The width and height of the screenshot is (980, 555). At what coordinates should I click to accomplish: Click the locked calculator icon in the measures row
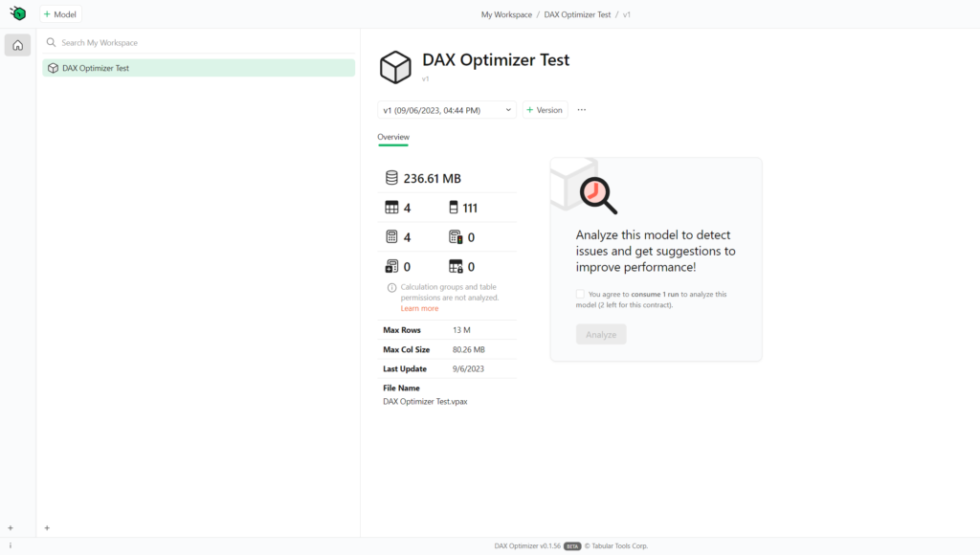456,237
